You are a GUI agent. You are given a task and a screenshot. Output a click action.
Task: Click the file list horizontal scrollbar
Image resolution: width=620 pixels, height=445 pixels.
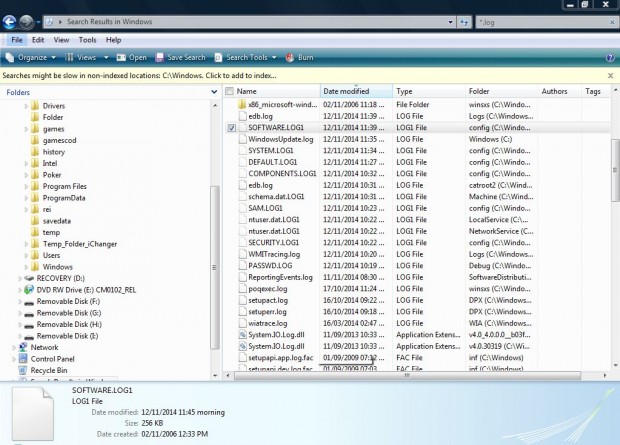(x=407, y=375)
